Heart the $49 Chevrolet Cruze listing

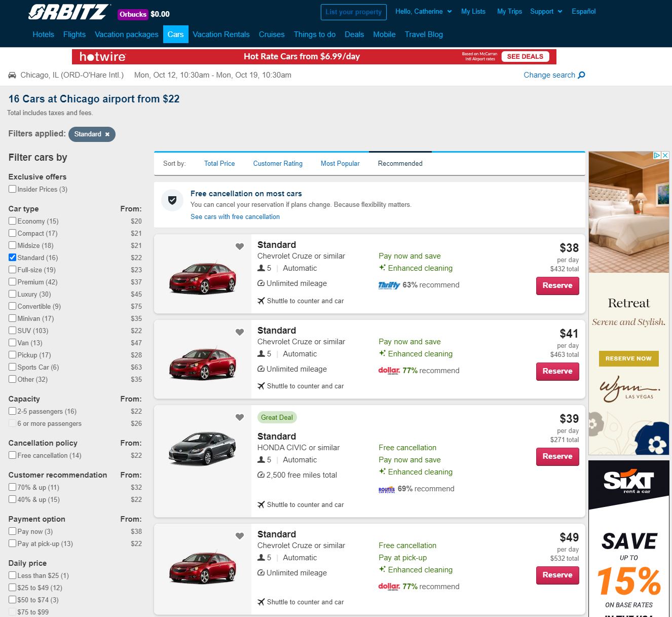pyautogui.click(x=240, y=536)
